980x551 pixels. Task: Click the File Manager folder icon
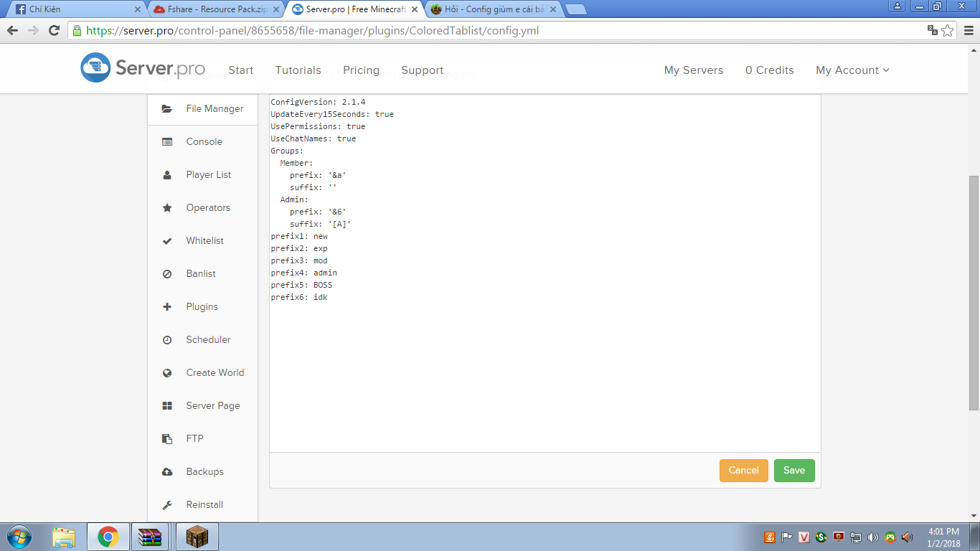coord(167,109)
